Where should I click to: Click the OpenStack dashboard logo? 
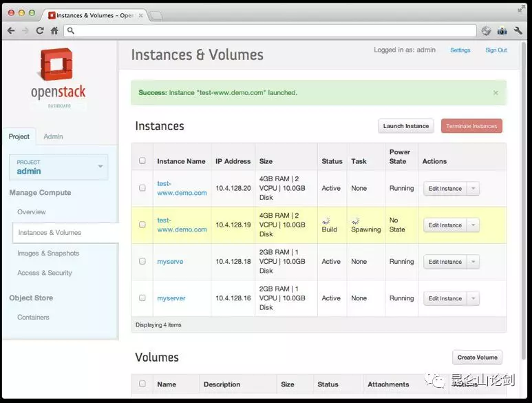[58, 78]
